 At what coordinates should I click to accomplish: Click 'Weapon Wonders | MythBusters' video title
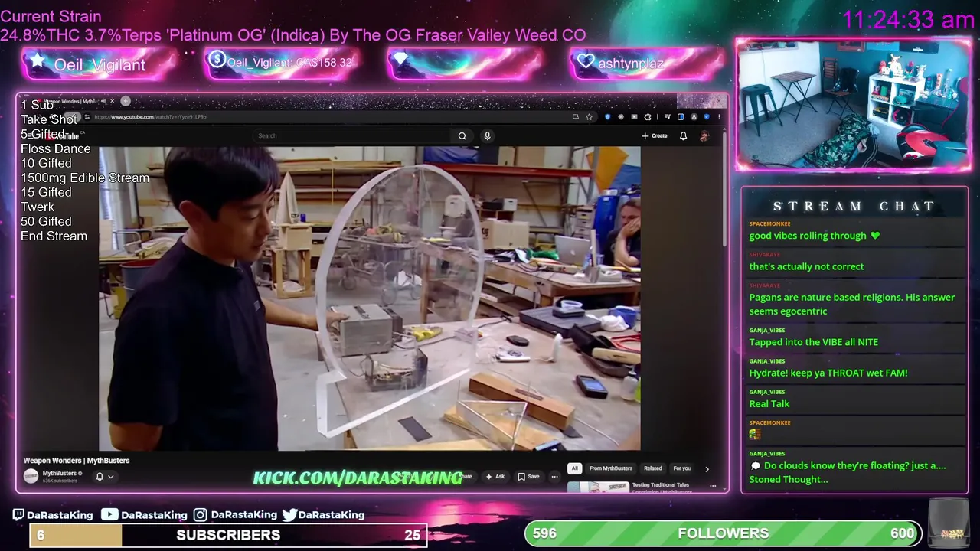point(77,461)
